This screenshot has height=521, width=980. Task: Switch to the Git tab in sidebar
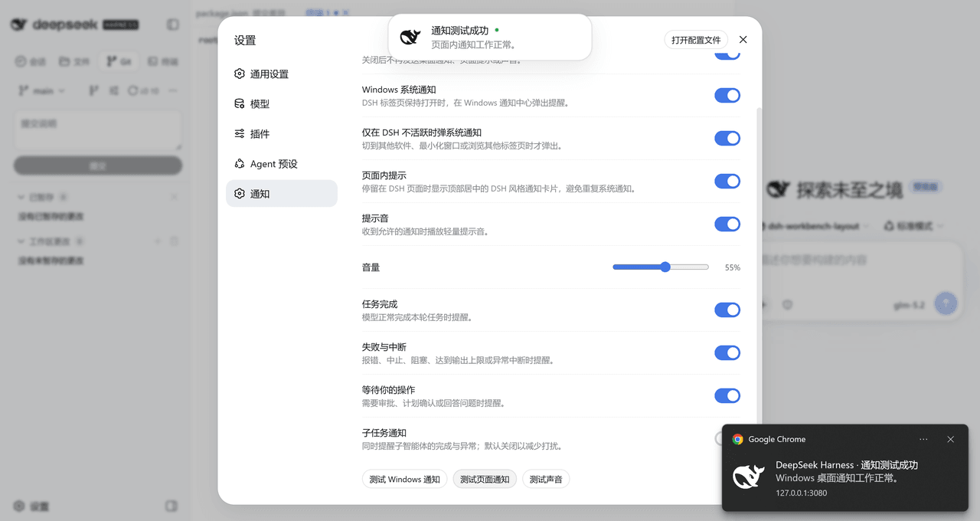119,61
